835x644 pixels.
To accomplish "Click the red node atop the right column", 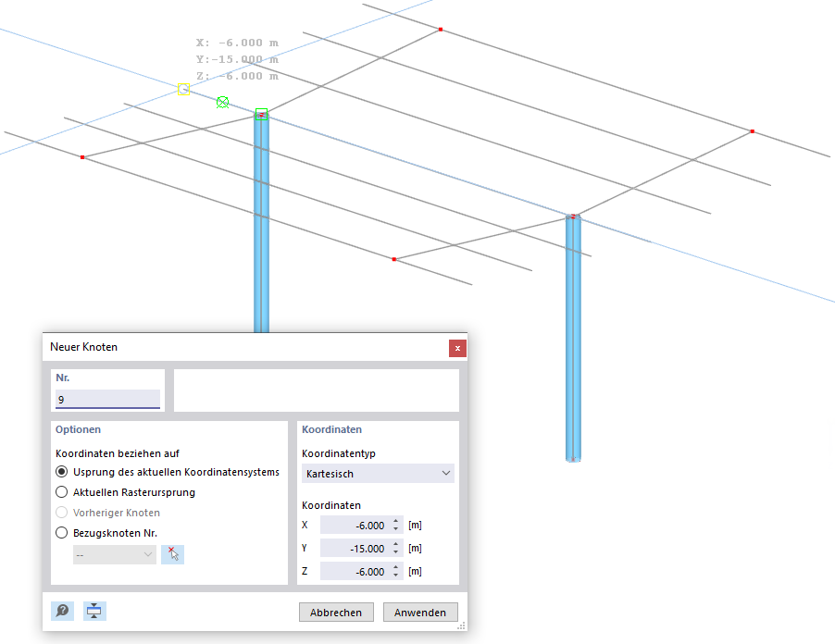I will pos(574,217).
